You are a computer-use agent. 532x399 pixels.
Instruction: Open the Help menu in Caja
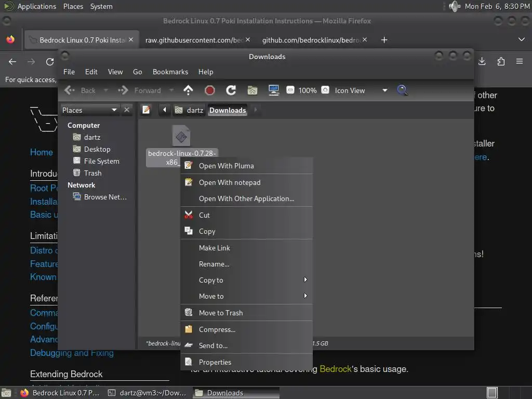pos(206,72)
